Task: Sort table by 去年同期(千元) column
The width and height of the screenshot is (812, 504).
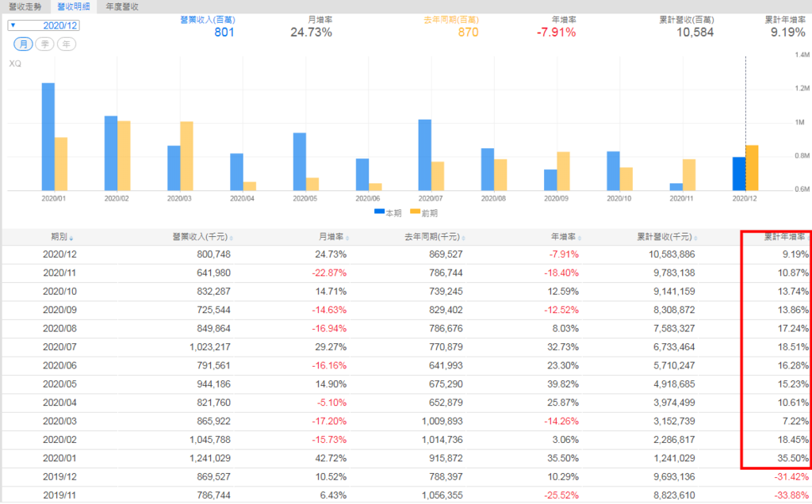Action: 435,237
